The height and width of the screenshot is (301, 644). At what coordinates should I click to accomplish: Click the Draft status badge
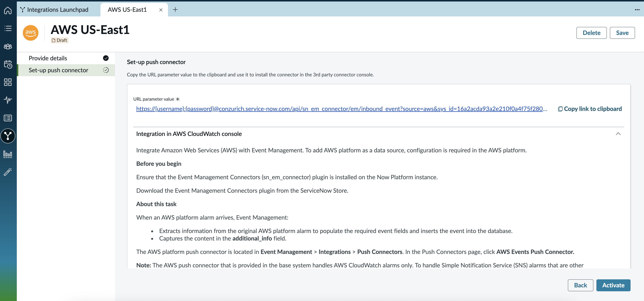tap(60, 40)
